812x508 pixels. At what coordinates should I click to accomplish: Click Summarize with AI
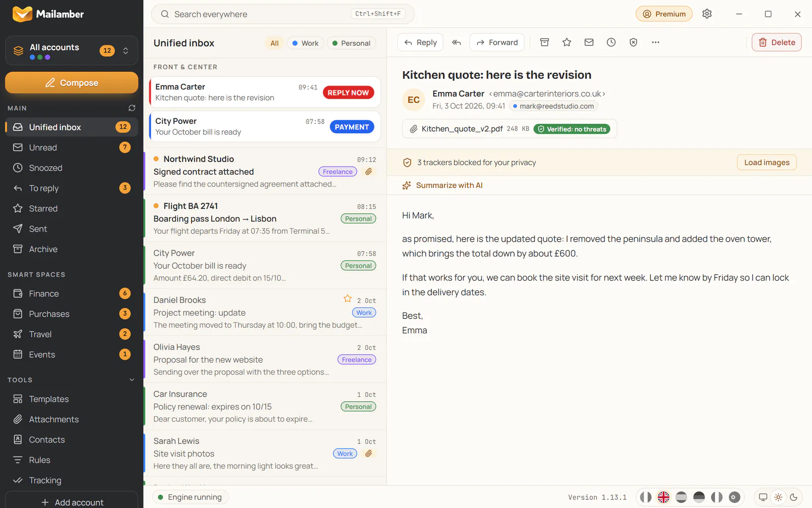pyautogui.click(x=443, y=185)
